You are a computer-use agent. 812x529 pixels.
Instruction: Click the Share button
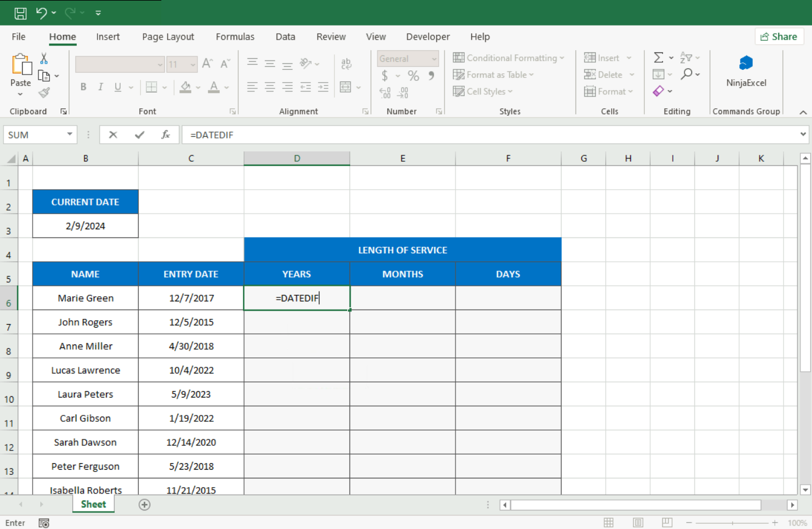[x=779, y=37]
